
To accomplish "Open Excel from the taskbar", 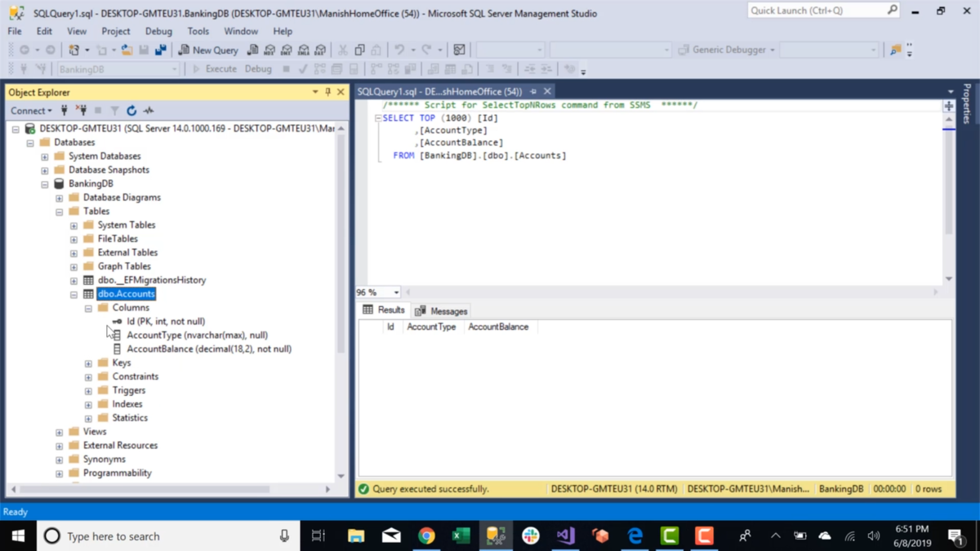I will pos(461,535).
